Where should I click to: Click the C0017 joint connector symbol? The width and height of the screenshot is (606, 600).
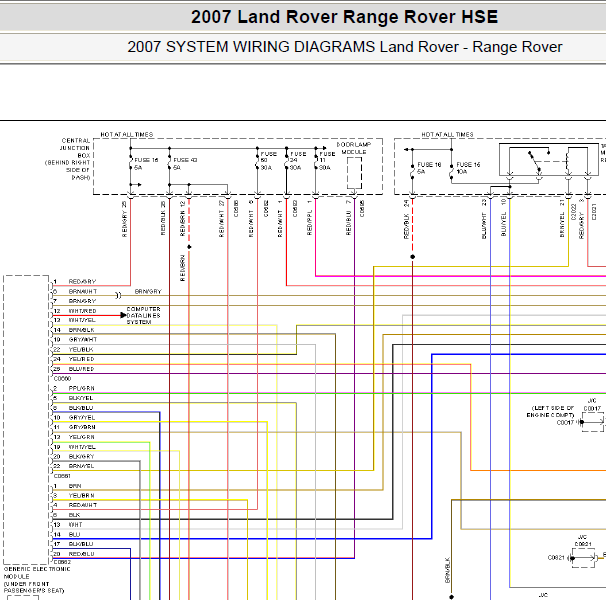tap(592, 422)
